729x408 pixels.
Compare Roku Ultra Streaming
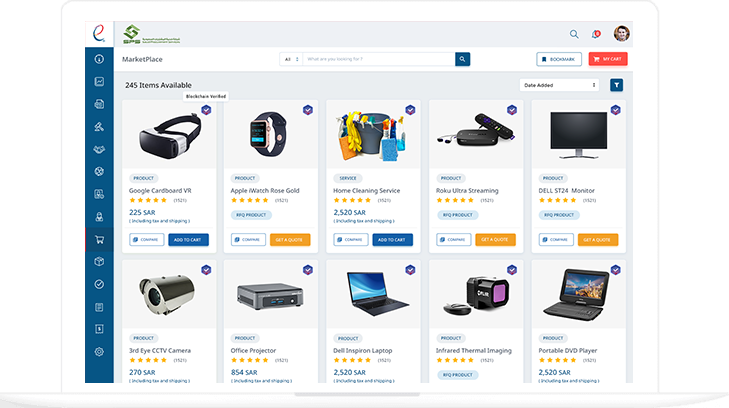click(x=453, y=240)
